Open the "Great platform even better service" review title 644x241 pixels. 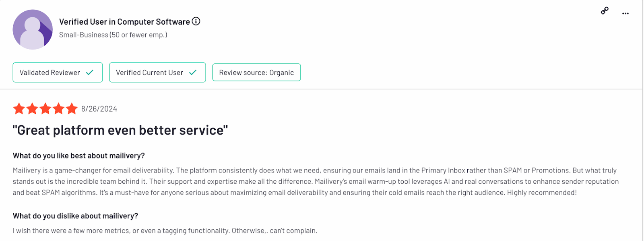[120, 130]
